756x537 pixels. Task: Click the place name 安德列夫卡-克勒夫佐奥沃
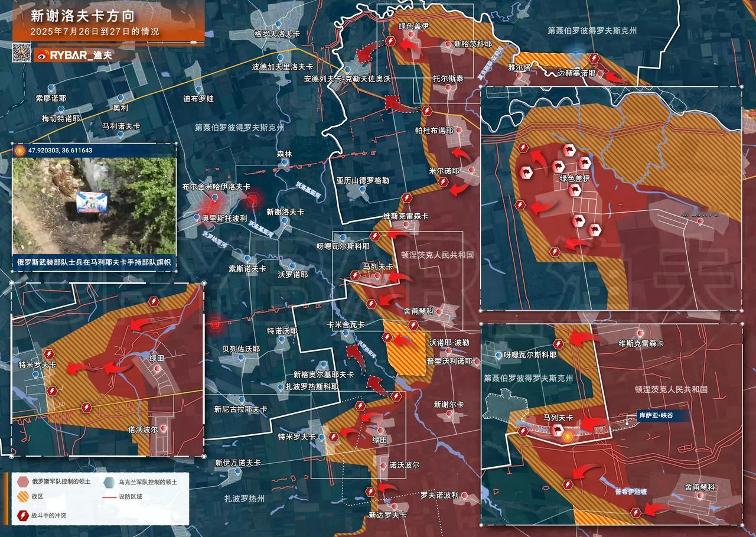347,79
